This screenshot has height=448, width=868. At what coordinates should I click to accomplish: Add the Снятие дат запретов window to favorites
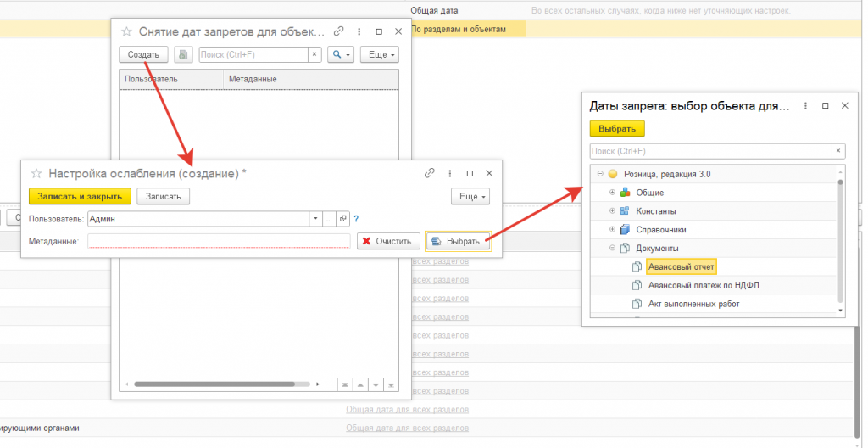click(x=127, y=31)
